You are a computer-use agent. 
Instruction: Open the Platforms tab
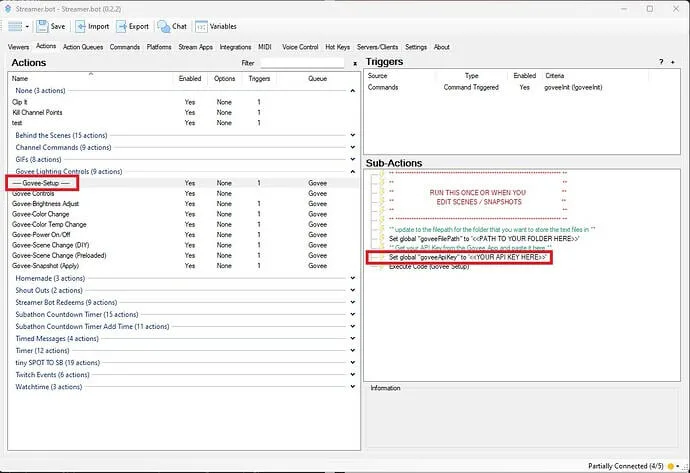159,47
